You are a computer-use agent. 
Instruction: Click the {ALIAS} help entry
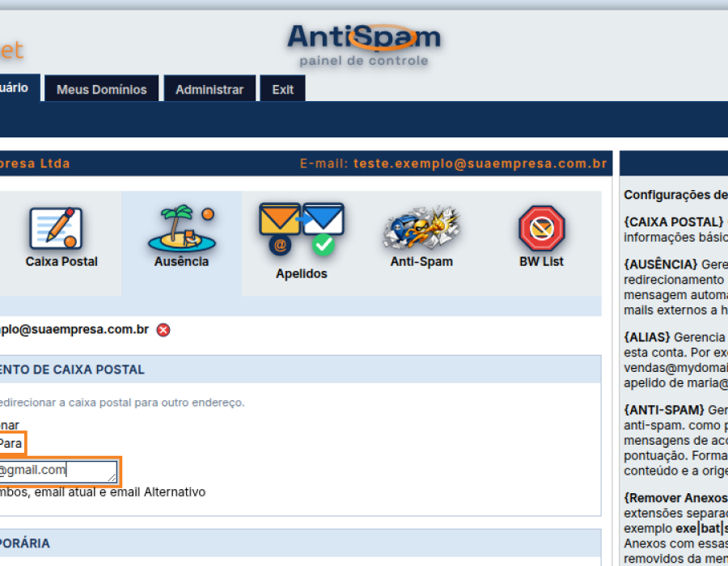[647, 337]
